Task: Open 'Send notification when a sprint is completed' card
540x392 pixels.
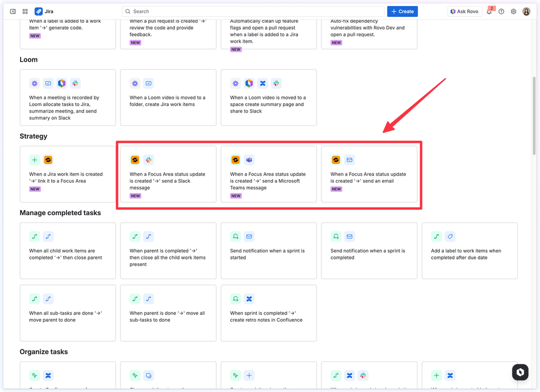Action: pyautogui.click(x=369, y=251)
